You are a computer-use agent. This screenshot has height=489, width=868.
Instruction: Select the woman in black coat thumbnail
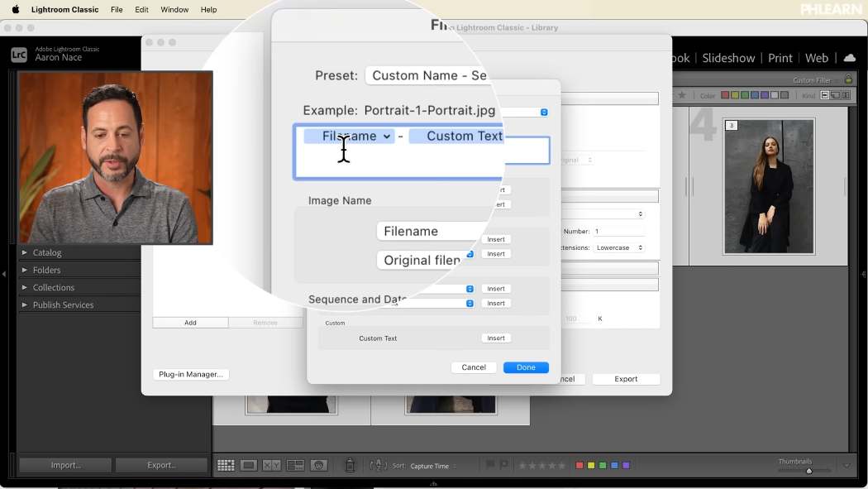[769, 187]
